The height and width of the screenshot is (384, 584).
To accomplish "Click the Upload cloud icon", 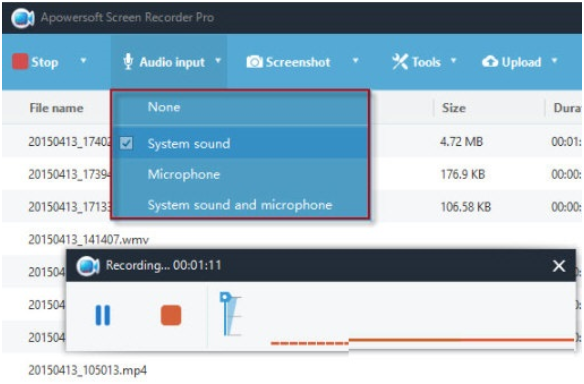I will coord(490,61).
